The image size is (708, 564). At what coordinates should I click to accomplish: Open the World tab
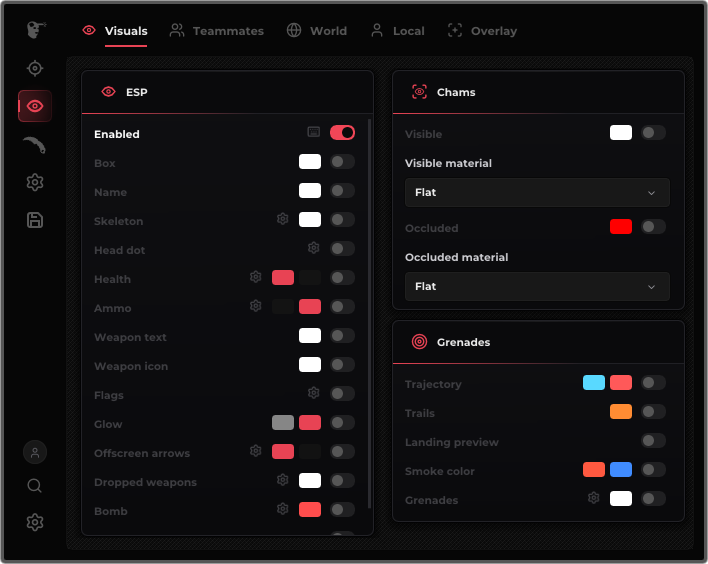click(x=317, y=31)
